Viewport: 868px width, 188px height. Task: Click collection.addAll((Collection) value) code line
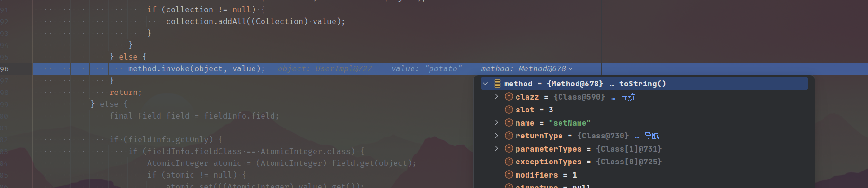(x=255, y=21)
